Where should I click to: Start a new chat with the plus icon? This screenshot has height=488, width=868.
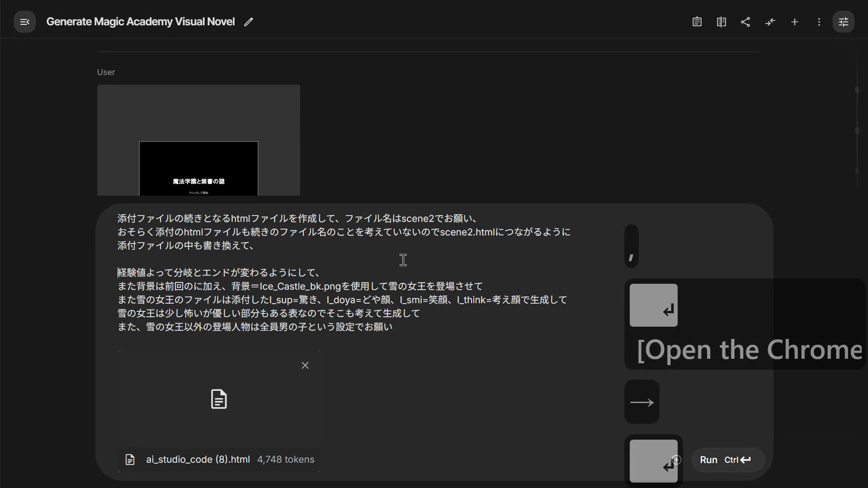point(794,22)
